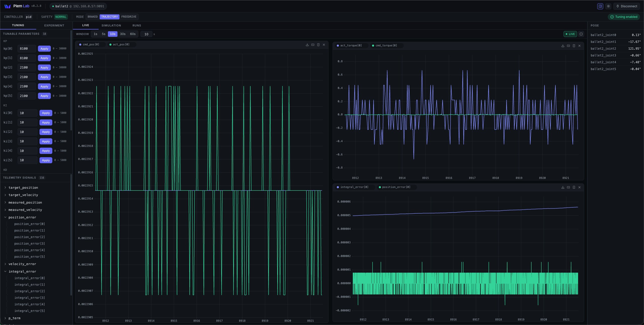The image size is (644, 325).
Task: Expand the target_position signal group
Action: [x=23, y=188]
